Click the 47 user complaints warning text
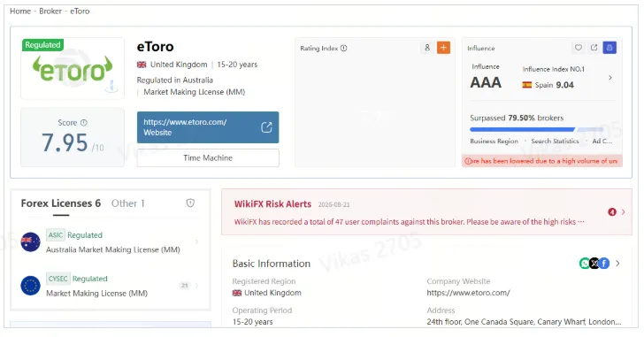The width and height of the screenshot is (644, 337). tap(409, 222)
